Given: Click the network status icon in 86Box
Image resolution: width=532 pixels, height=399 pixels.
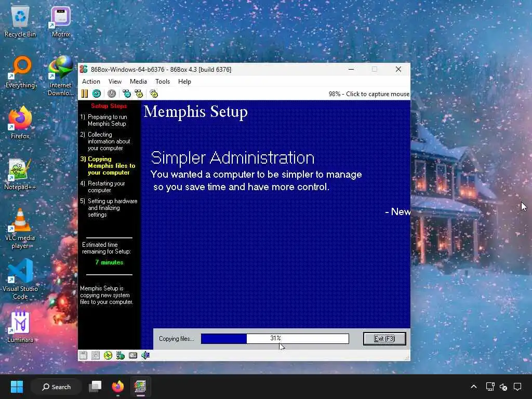Looking at the screenshot, I should point(121,355).
